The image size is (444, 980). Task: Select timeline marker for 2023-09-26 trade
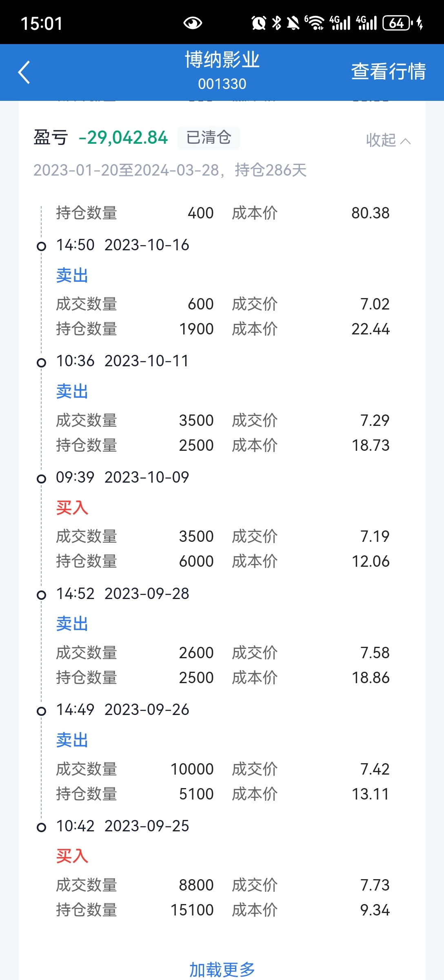tap(41, 711)
